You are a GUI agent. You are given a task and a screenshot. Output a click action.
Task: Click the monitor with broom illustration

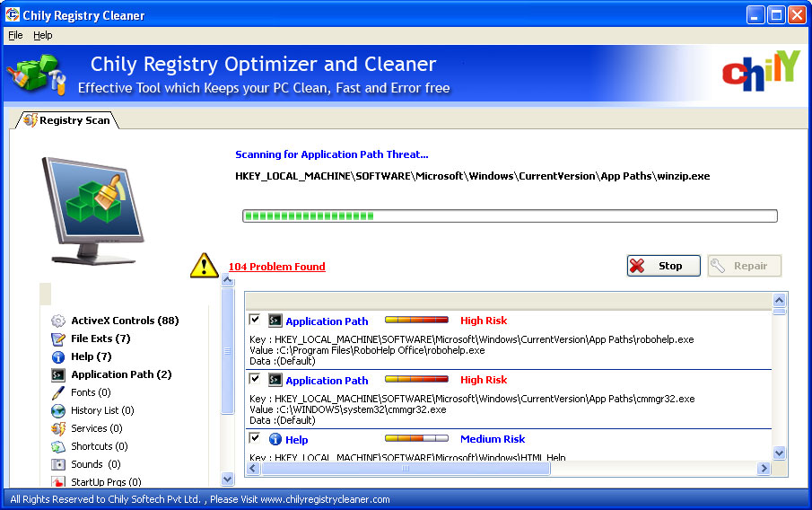(92, 212)
